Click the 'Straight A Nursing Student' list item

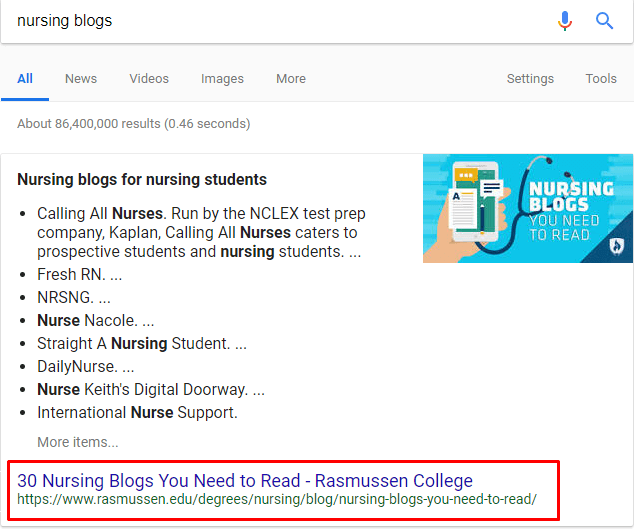click(x=142, y=343)
